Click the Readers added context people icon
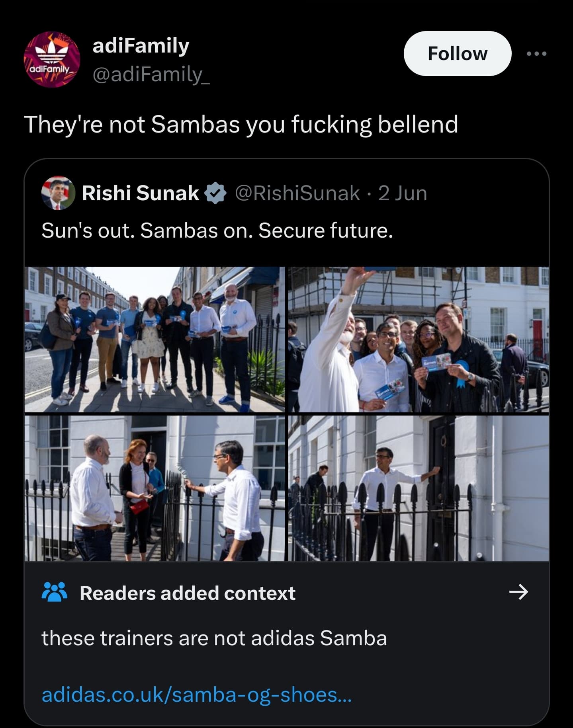 pos(54,593)
